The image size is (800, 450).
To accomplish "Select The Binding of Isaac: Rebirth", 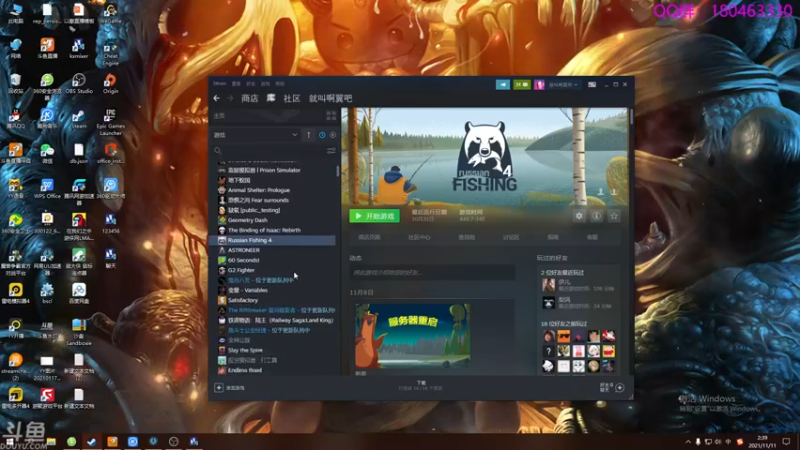I will click(x=273, y=230).
